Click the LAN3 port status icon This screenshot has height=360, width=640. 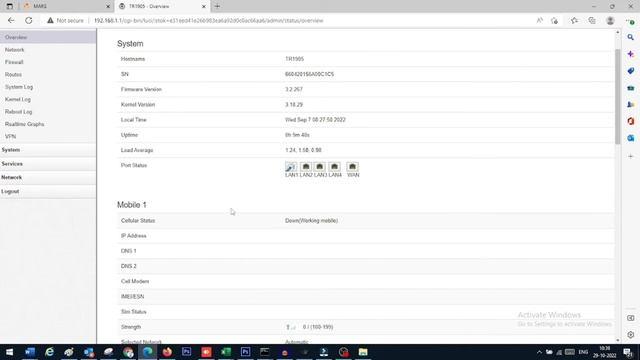[320, 167]
